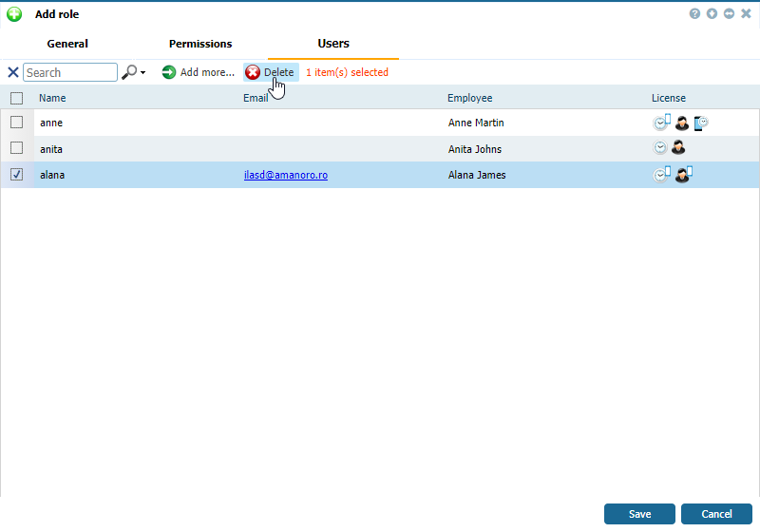
Task: Click the green Add role plus icon
Action: tap(14, 14)
